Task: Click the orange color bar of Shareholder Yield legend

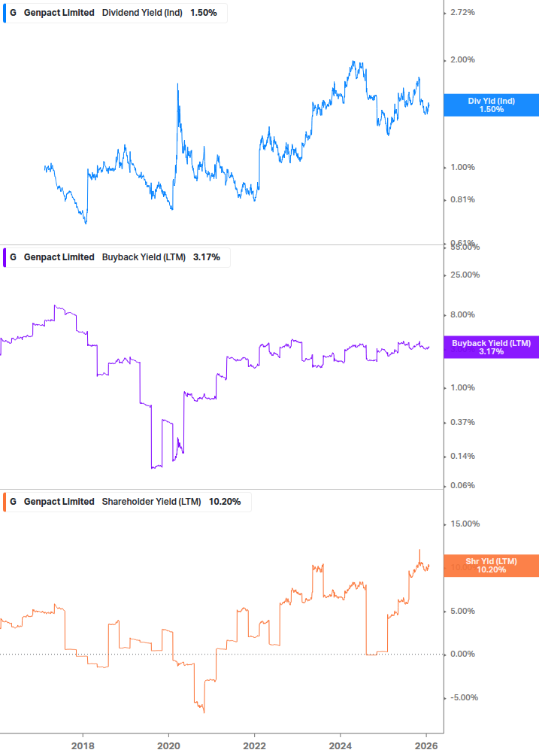Action: (x=5, y=502)
